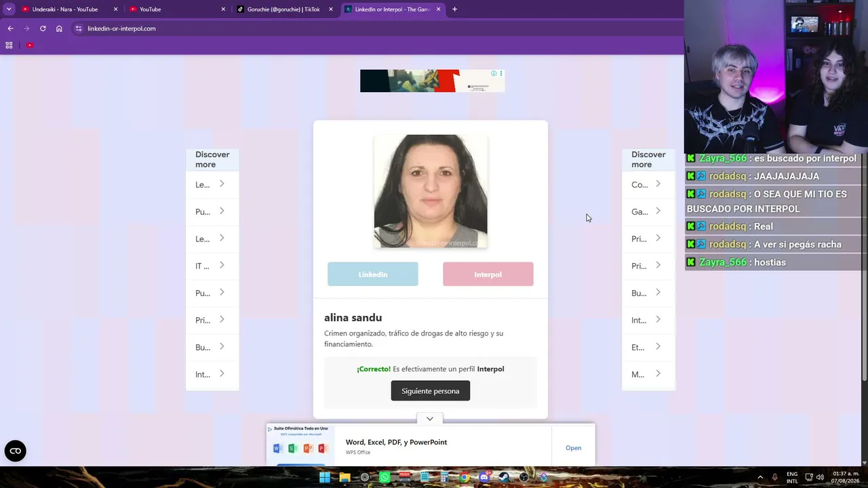Go back using the browser back arrow
The width and height of the screenshot is (868, 488).
tap(10, 28)
